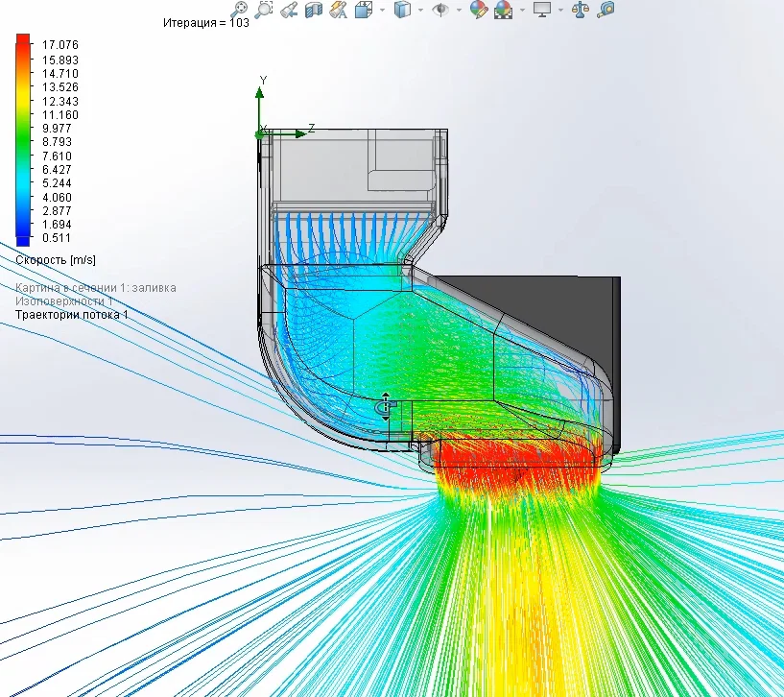Click the Hide/Show Items eye icon
784x697 pixels.
(440, 10)
